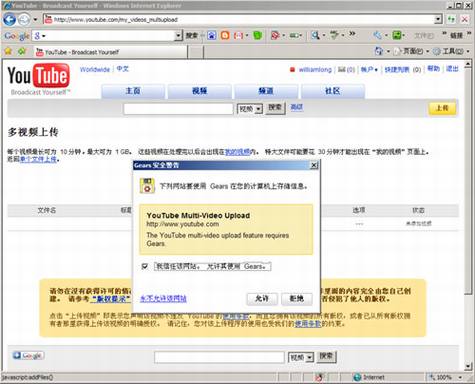
Task: Toggle the trust this site Gears checkbox
Action: [145, 266]
